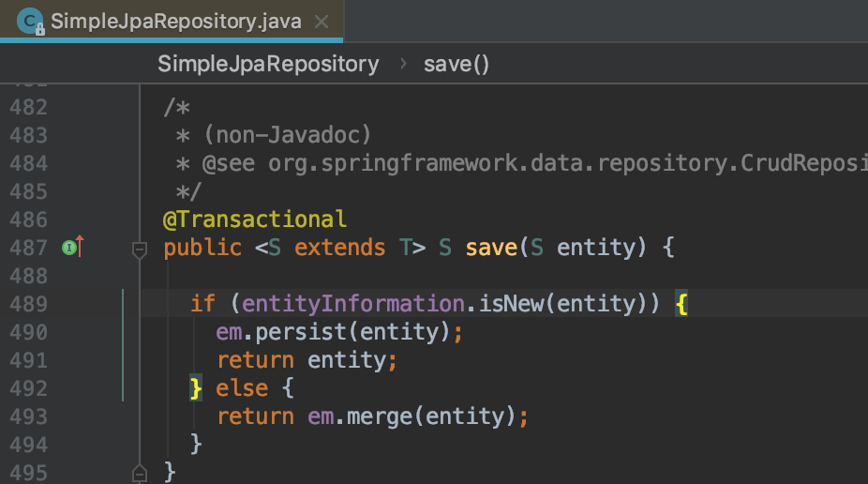This screenshot has width=868, height=484.
Task: Click the isNew method call
Action: pyautogui.click(x=512, y=304)
